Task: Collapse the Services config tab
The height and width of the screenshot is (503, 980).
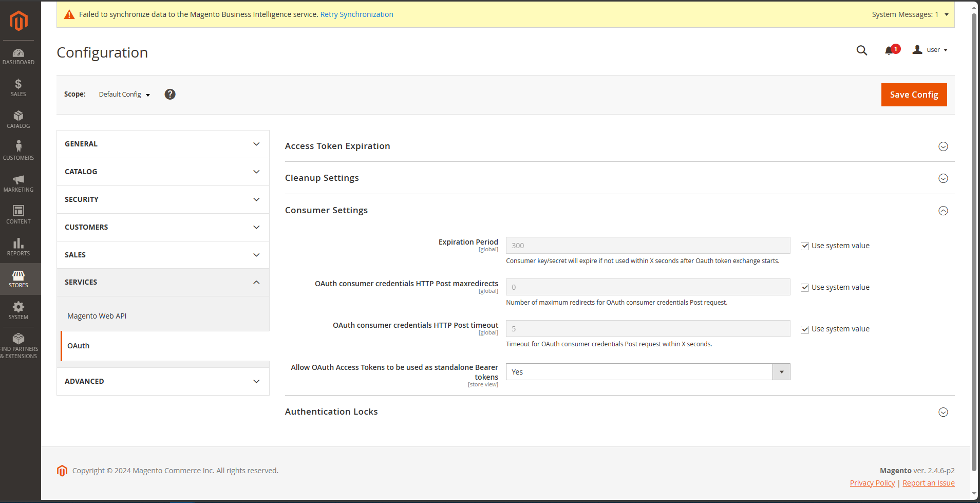Action: (163, 282)
